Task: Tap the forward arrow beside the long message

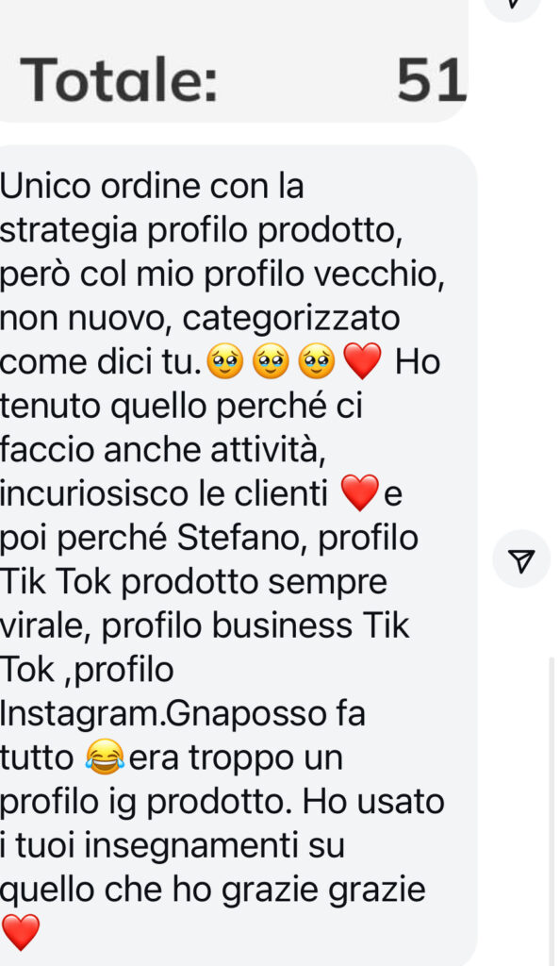Action: point(521,559)
